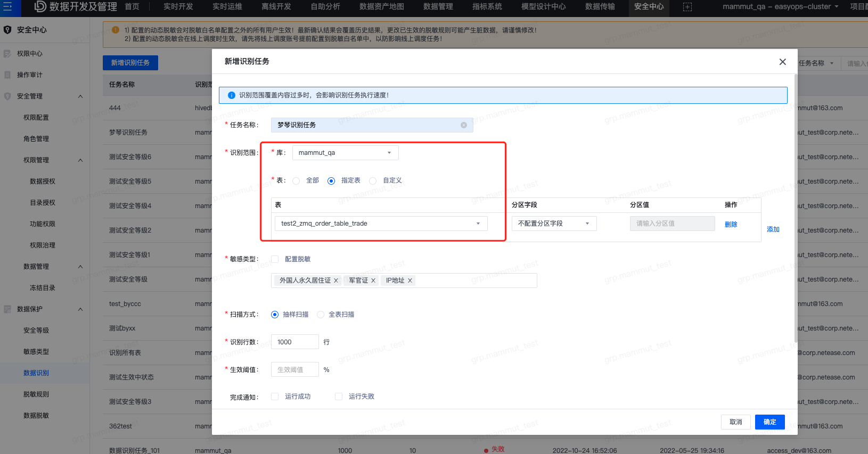The image size is (868, 454).
Task: Select 全表扫描 scan mode
Action: tap(321, 315)
